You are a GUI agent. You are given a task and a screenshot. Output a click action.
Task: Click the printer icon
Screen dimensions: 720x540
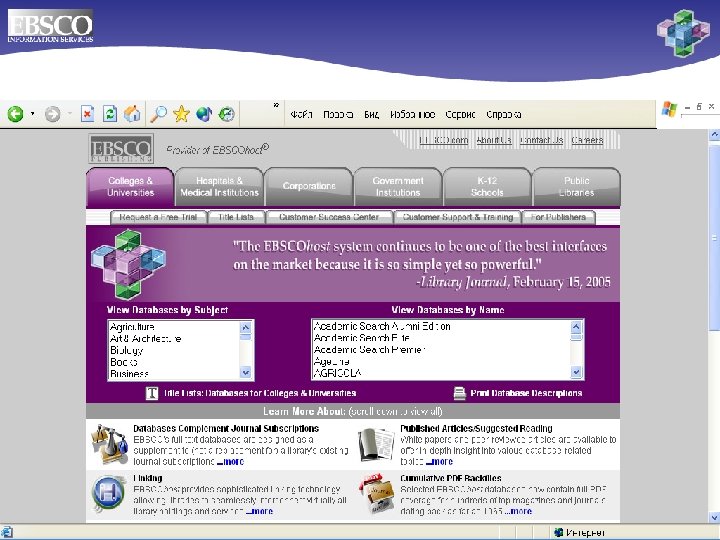(460, 394)
